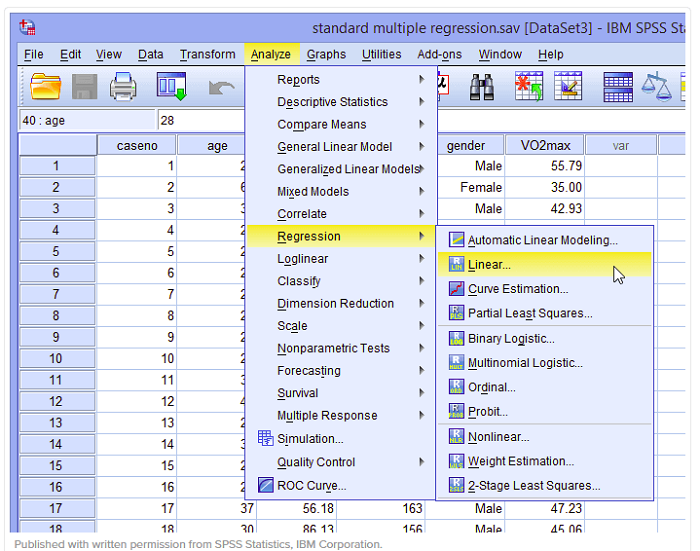Expand the General Linear Model submenu
Image resolution: width=700 pixels, height=551 pixels.
(x=341, y=146)
